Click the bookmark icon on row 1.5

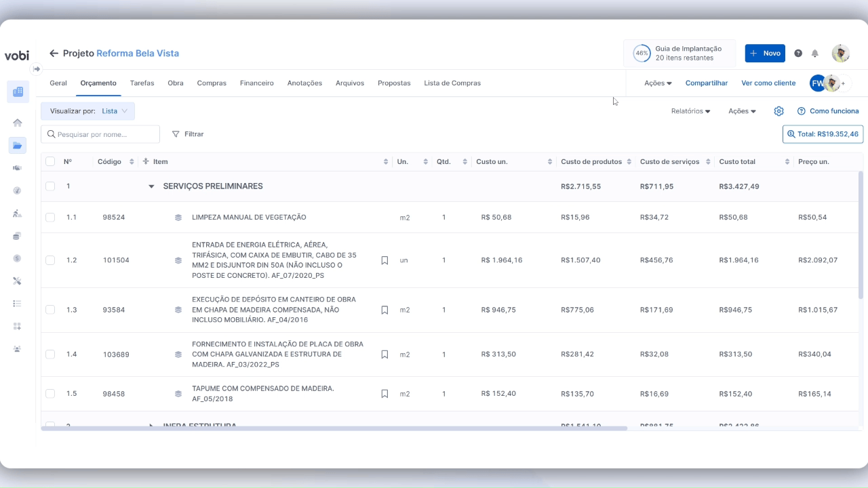[384, 394]
